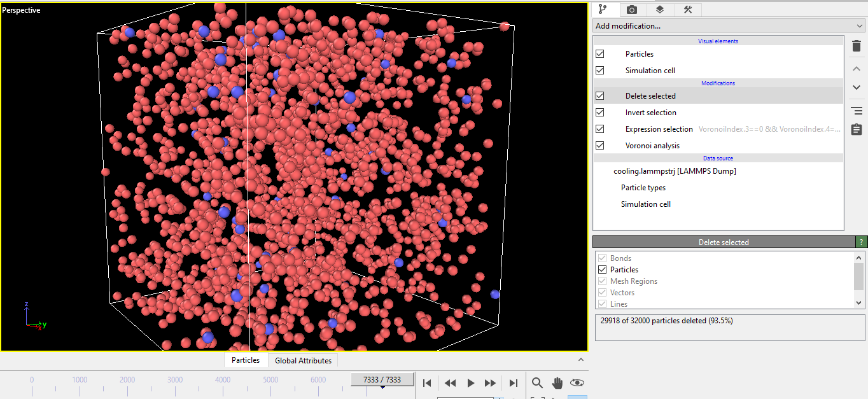Open the Utilities tools tab

[x=688, y=9]
